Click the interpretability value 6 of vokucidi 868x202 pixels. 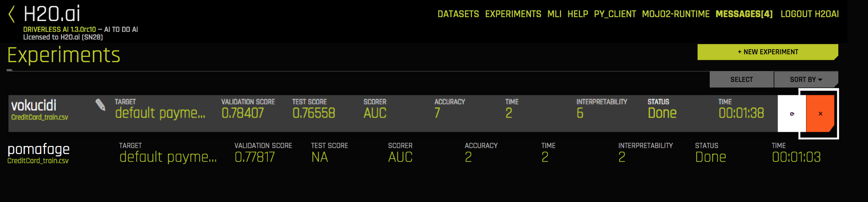[x=579, y=113]
